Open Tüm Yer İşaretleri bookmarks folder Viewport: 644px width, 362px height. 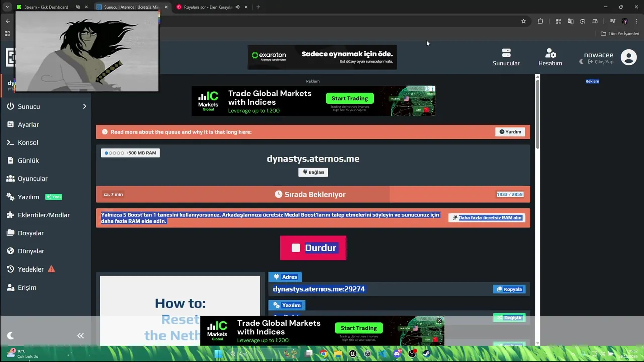pyautogui.click(x=620, y=34)
